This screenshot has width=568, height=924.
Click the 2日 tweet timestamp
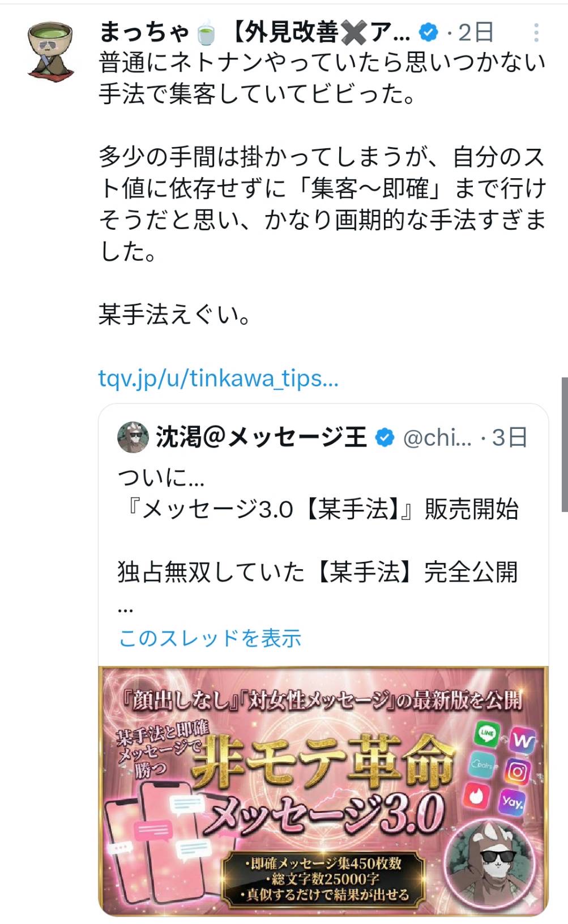pos(475,33)
